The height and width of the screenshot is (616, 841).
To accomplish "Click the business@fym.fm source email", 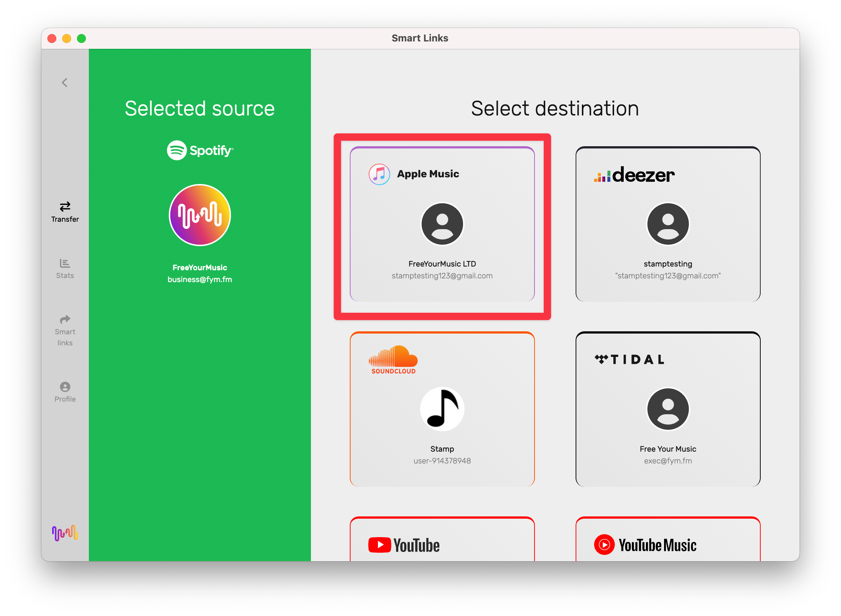I will (x=200, y=279).
